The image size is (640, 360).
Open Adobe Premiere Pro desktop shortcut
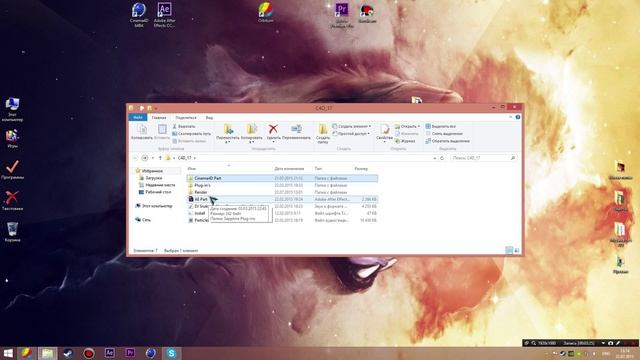pos(342,15)
